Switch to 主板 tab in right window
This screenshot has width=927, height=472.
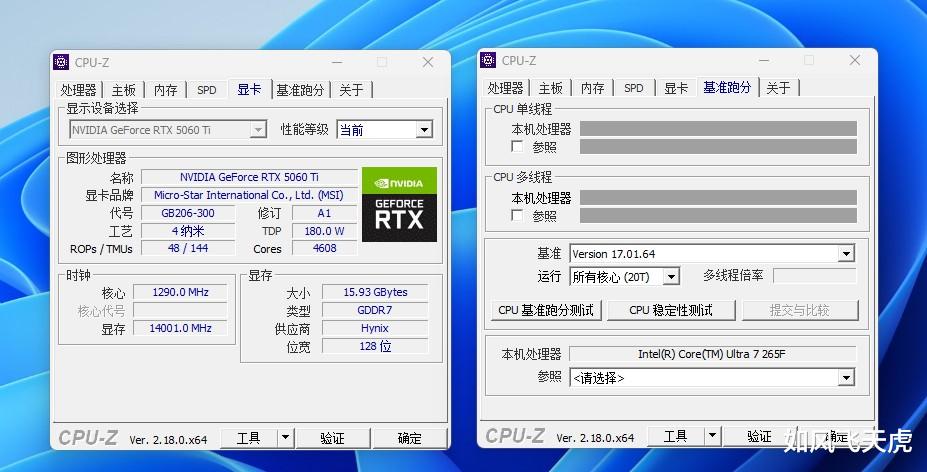click(550, 88)
